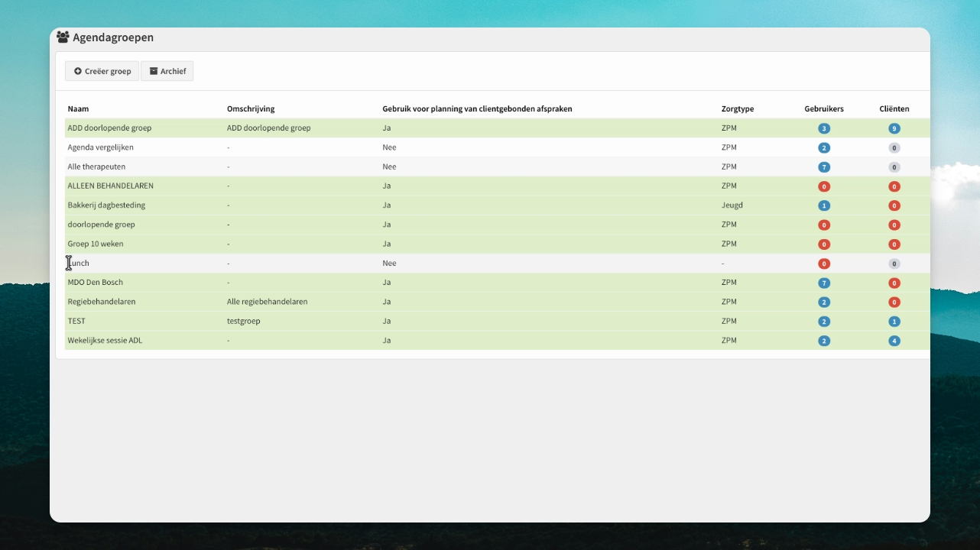This screenshot has height=550, width=980.
Task: Click the clients badge for Agenda vergelijken
Action: (894, 148)
